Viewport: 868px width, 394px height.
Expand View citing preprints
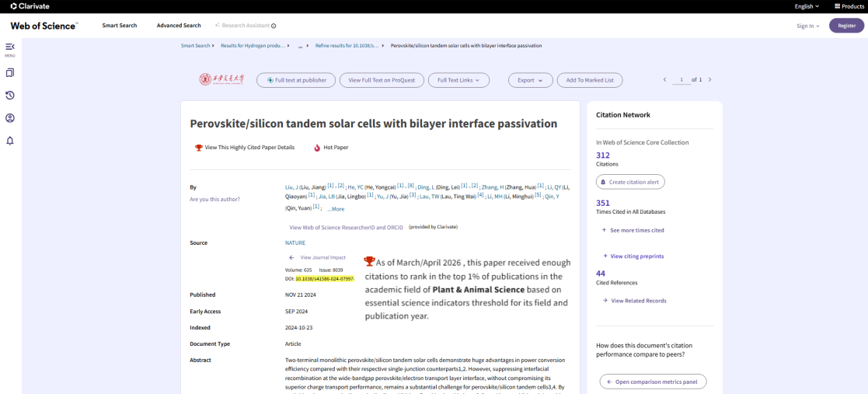(633, 256)
